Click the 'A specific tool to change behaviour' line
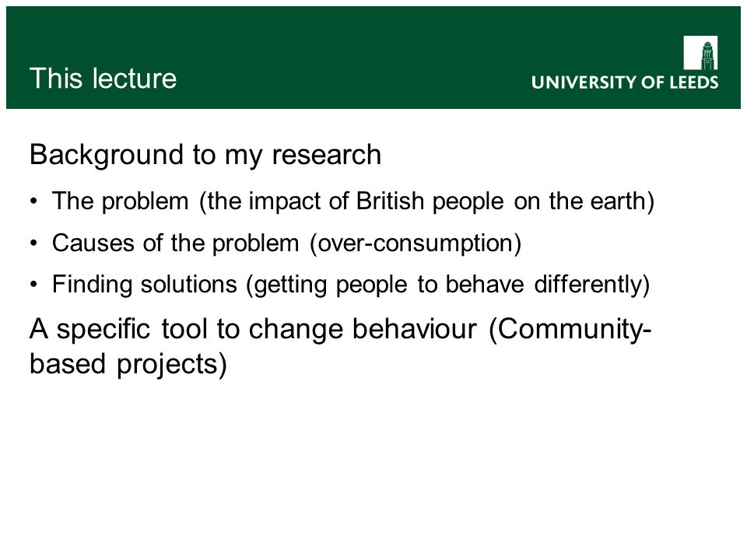Image resolution: width=747 pixels, height=560 pixels. point(340,330)
